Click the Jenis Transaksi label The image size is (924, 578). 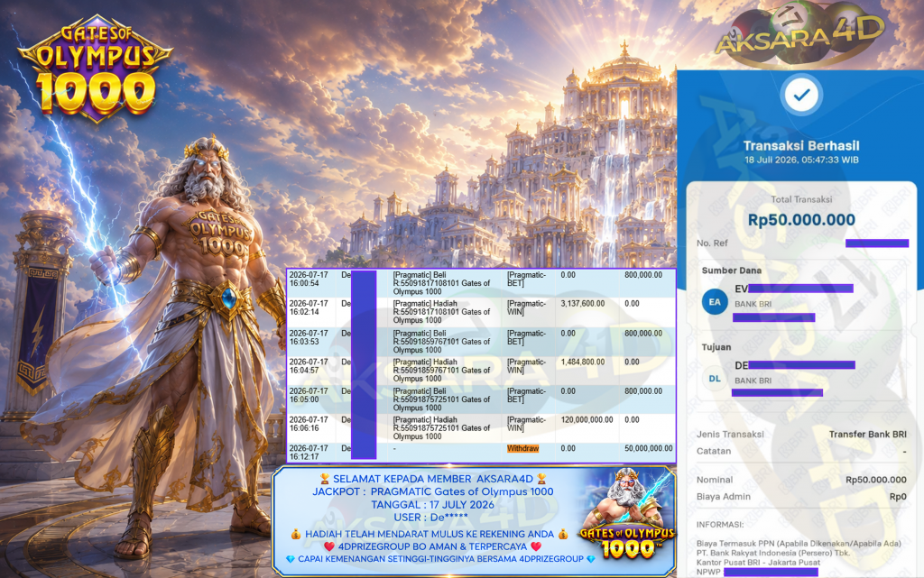[730, 435]
